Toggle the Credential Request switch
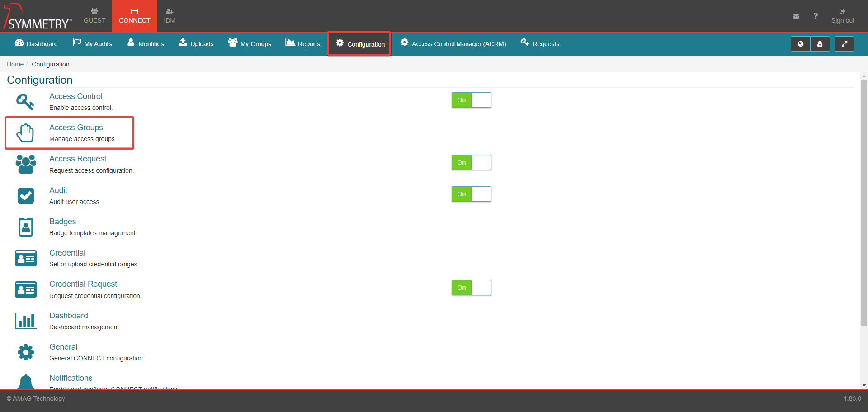 [x=471, y=288]
